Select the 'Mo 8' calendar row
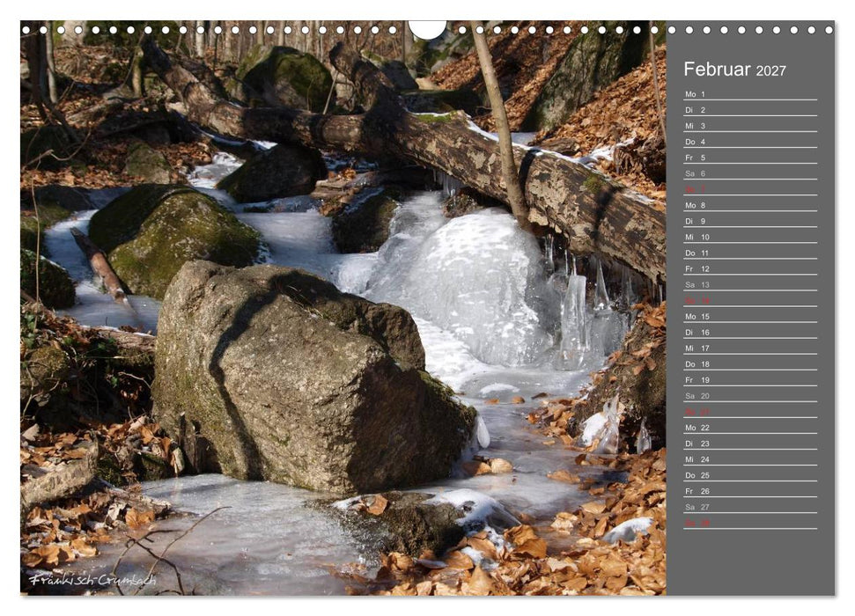Viewport: 855px width, 616px height. coord(750,205)
